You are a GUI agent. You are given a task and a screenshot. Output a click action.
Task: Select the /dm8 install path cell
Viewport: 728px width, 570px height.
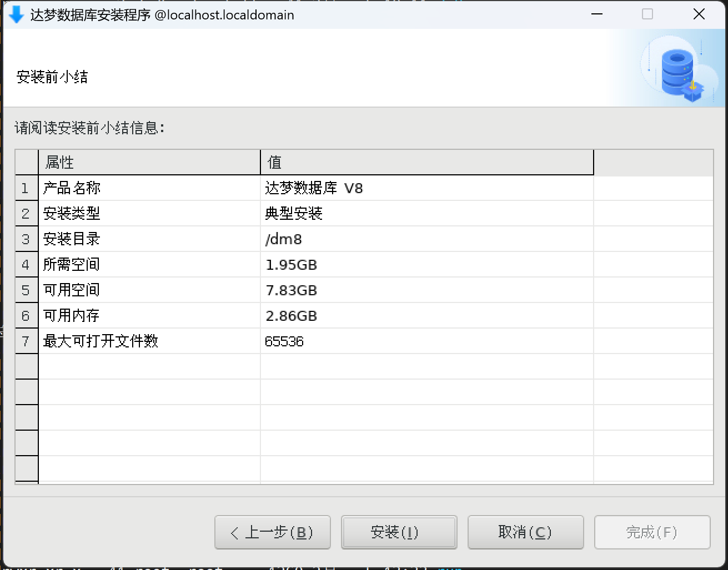427,239
